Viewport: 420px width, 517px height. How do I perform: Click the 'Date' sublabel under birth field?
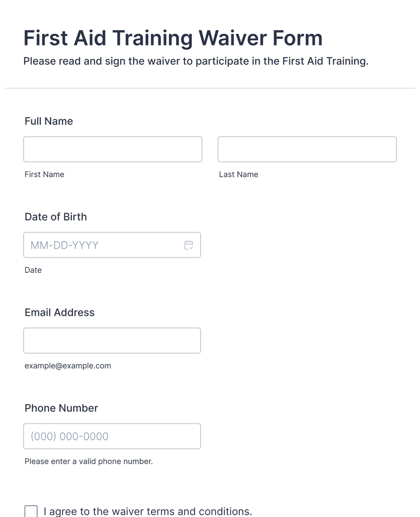coord(33,270)
